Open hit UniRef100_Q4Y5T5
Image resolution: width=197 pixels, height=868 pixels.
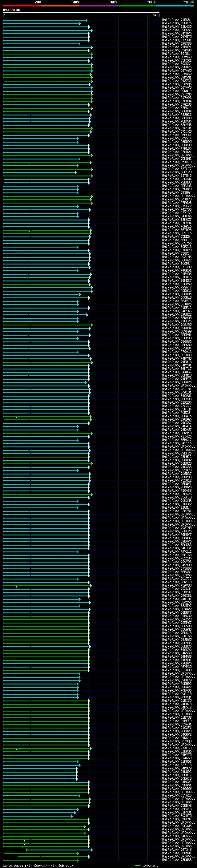(x=177, y=37)
